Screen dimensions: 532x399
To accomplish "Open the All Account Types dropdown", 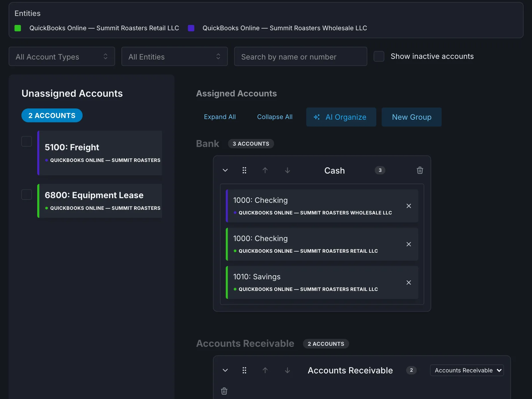I will [x=62, y=57].
